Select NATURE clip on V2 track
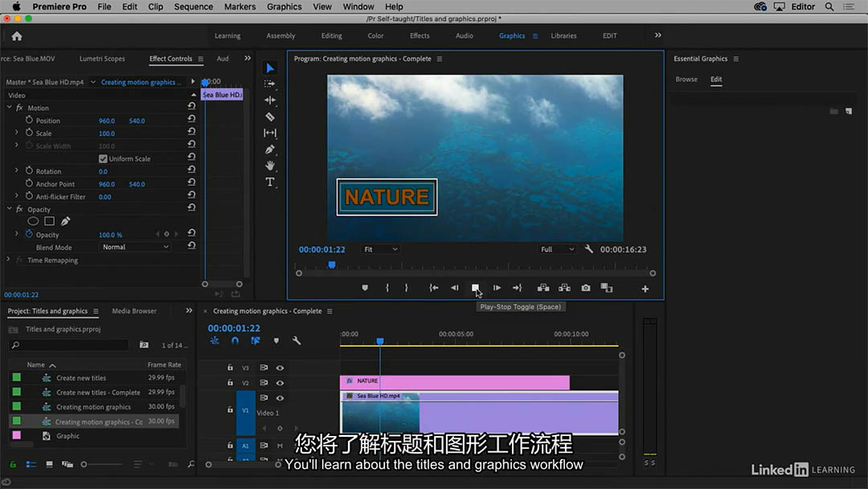Image resolution: width=868 pixels, height=489 pixels. (454, 382)
